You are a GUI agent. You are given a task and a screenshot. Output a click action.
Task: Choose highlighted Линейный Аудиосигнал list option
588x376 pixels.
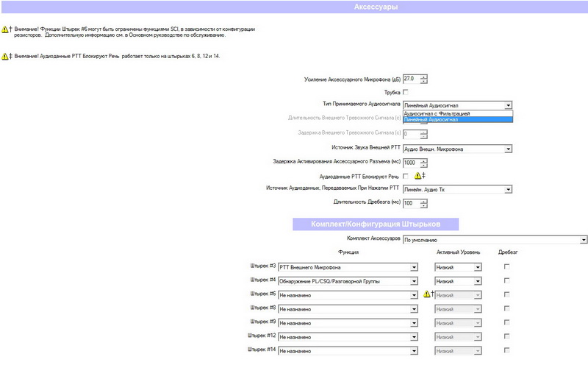458,119
